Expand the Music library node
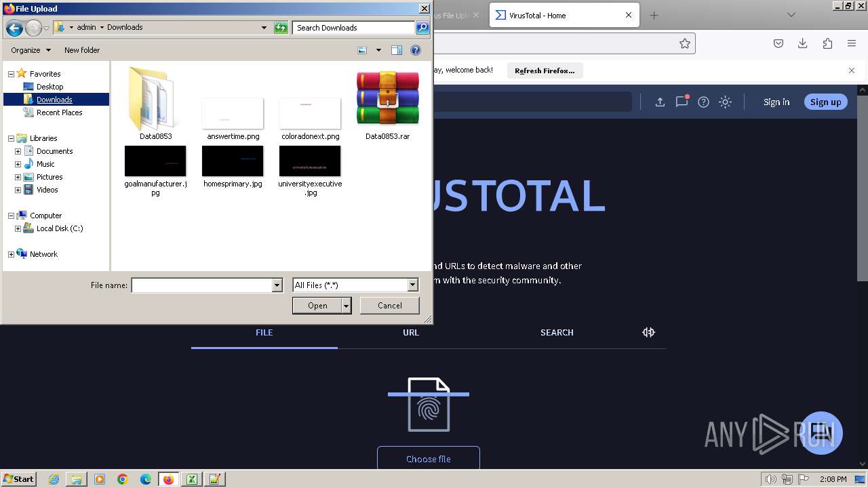Image resolution: width=868 pixels, height=488 pixels. [x=18, y=164]
